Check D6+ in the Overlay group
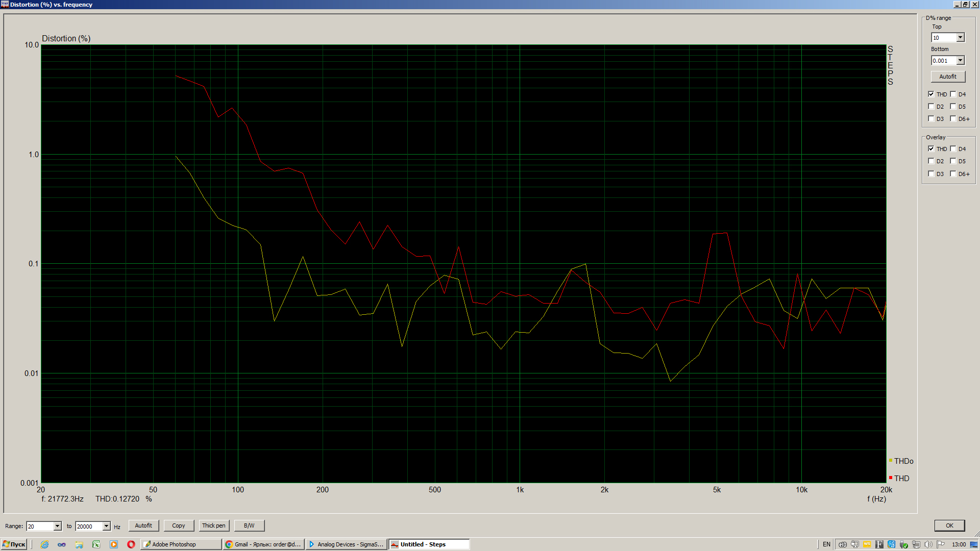 click(x=953, y=174)
